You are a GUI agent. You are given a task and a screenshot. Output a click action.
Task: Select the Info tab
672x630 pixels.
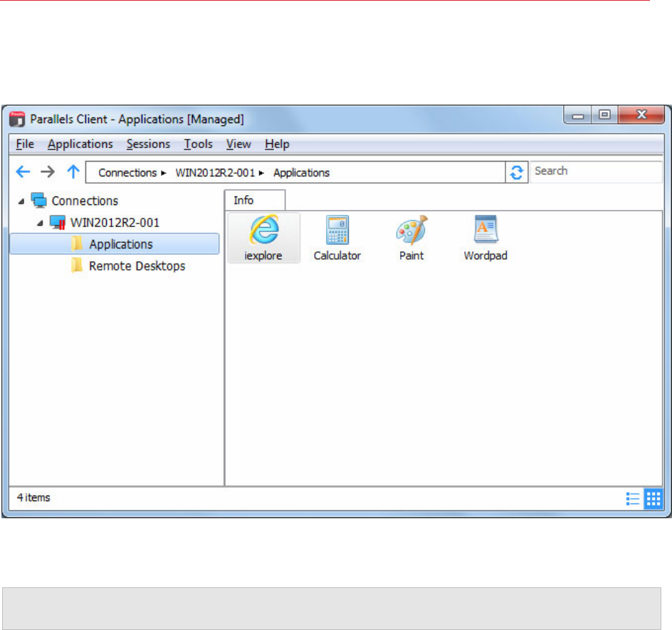(255, 200)
